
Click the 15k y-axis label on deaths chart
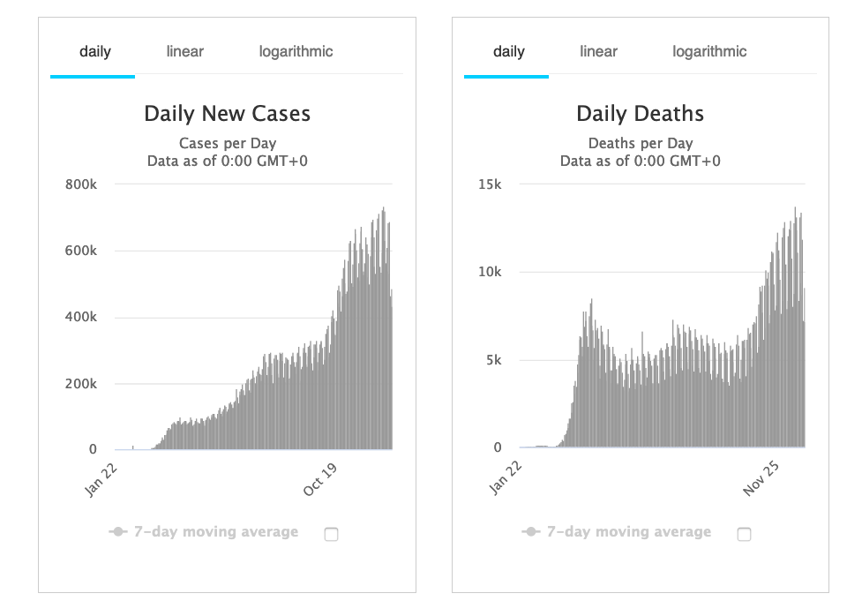coord(490,184)
